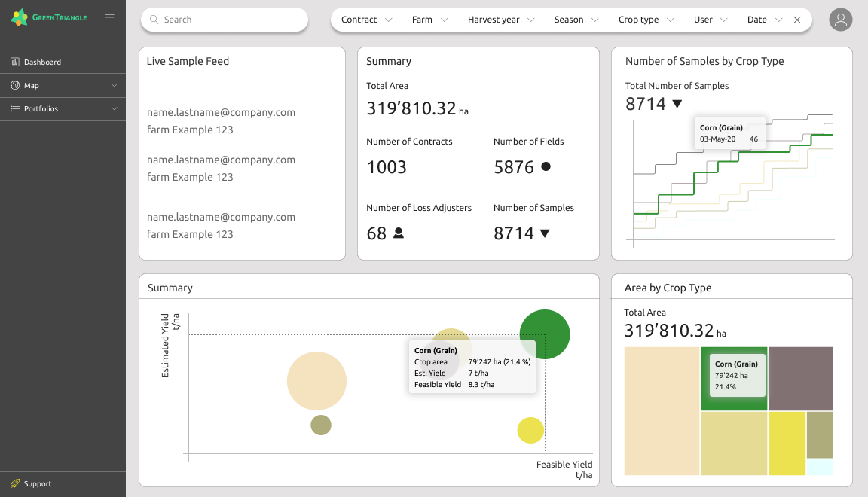868x497 pixels.
Task: Open the Support link
Action: [x=38, y=483]
